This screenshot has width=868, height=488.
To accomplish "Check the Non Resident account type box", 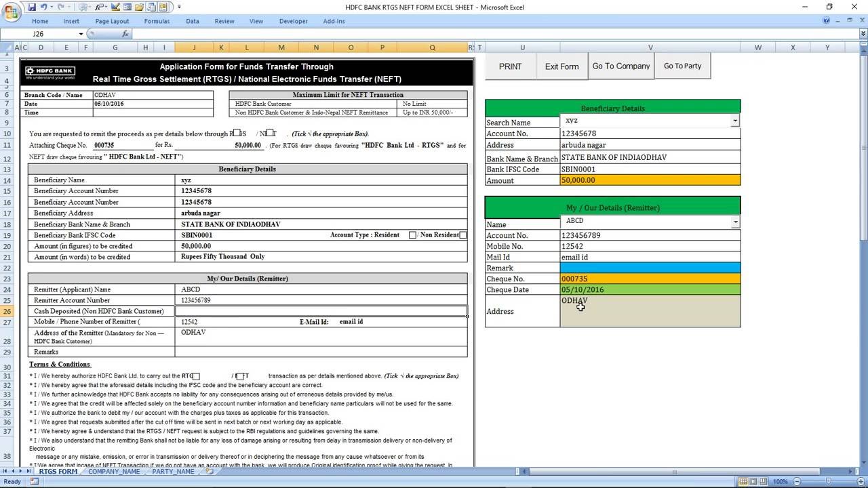I will pyautogui.click(x=463, y=235).
